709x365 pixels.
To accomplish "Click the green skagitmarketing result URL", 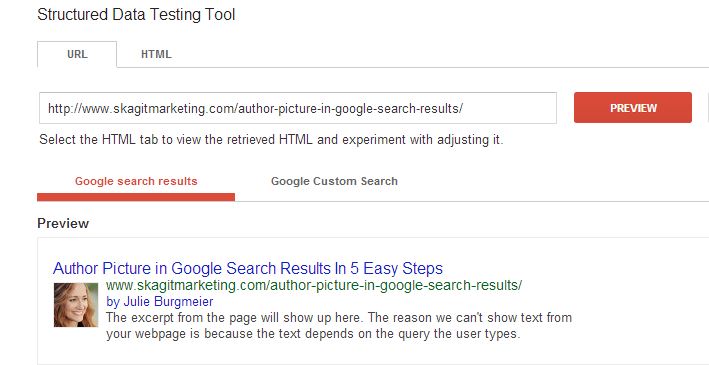I will (x=314, y=286).
